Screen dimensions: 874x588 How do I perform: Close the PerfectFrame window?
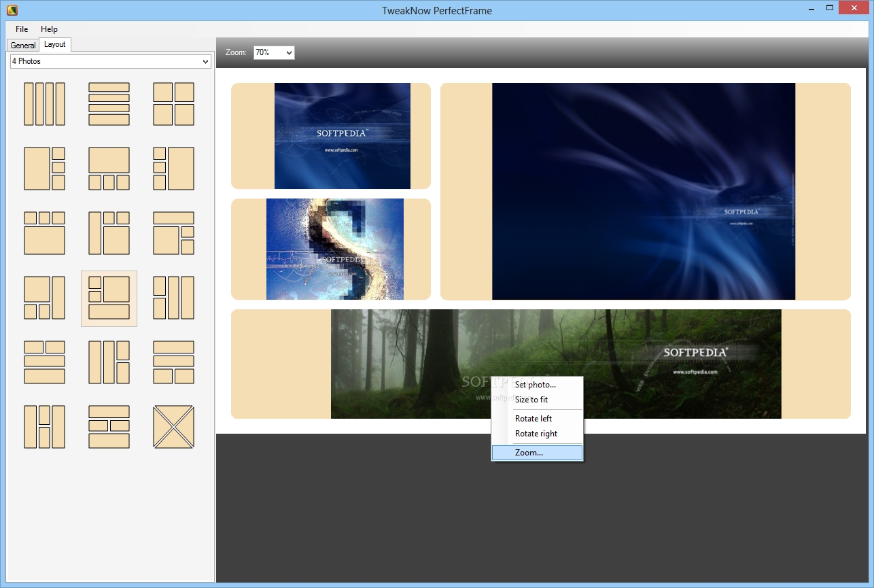pyautogui.click(x=855, y=8)
